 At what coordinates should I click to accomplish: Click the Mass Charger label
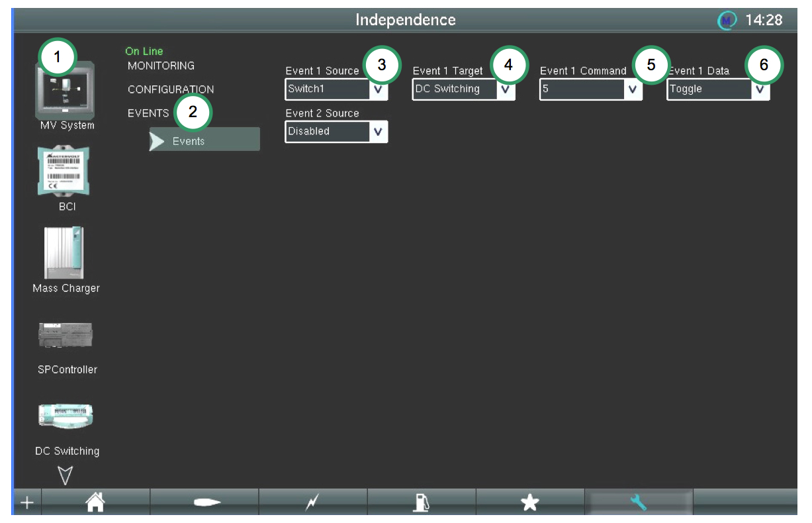(x=66, y=289)
